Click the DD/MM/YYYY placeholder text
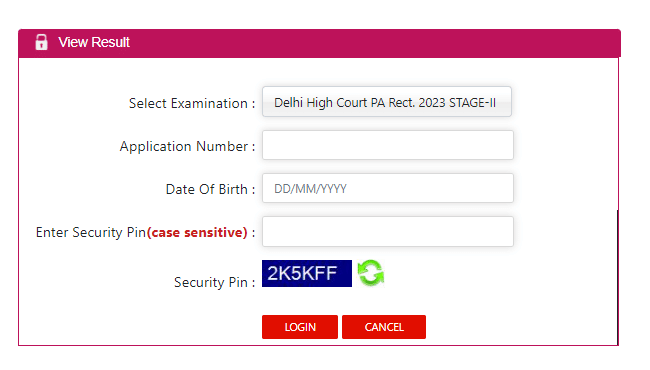650x370 pixels. [310, 189]
